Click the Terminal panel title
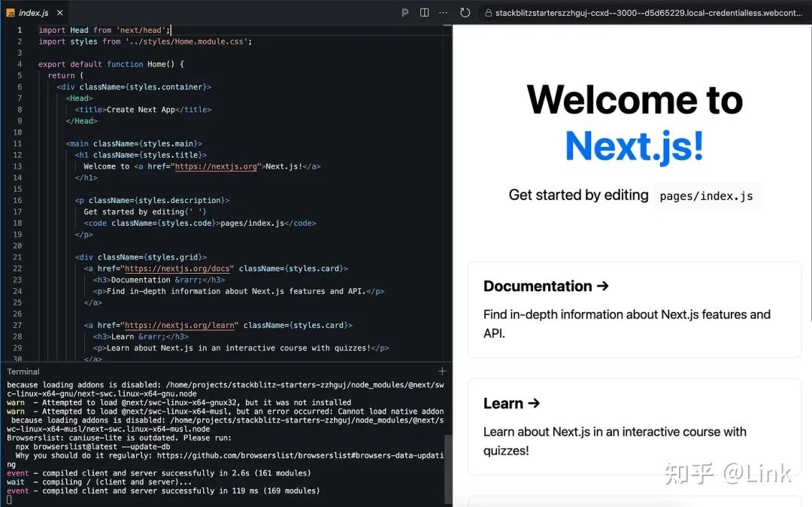 tap(23, 371)
